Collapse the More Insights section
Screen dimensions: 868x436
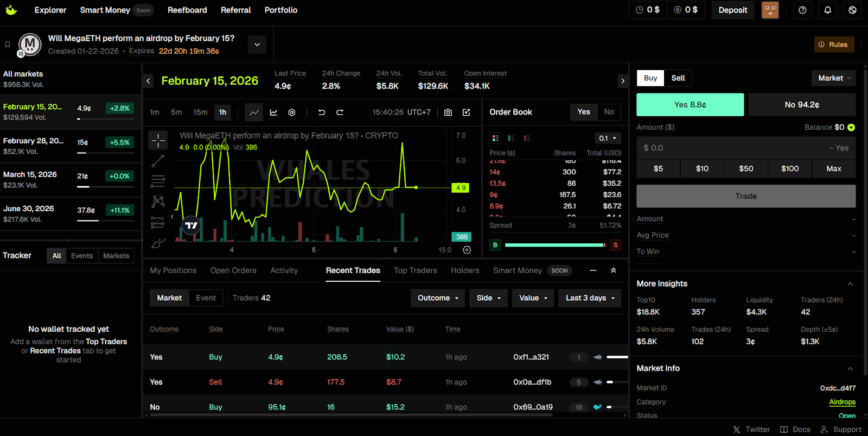point(850,284)
